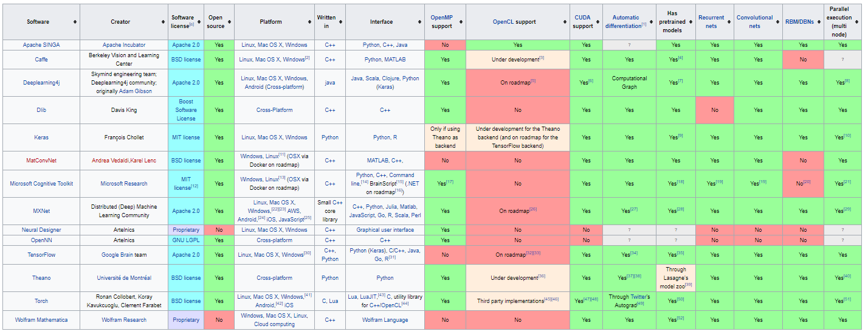Click sort arrows beside OpenCL support header
Screen dimensions: 868x334
click(x=565, y=22)
